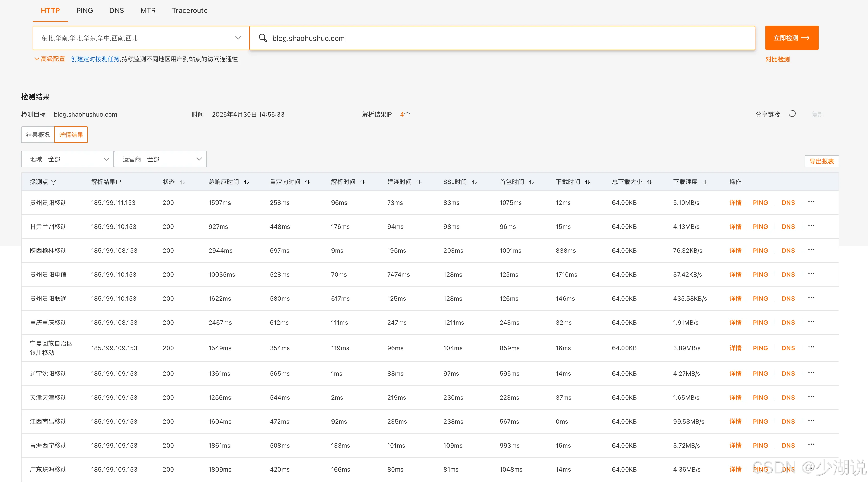Switch to 结果概况 view
868x482 pixels.
pos(38,135)
